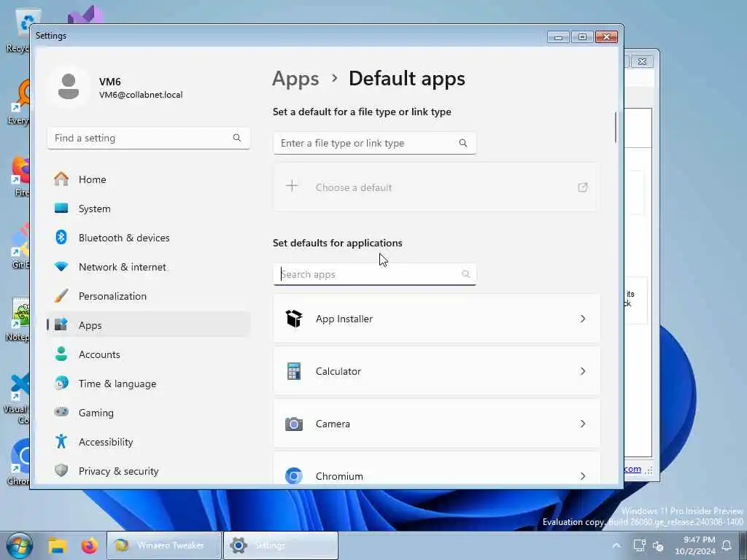Click the Calculator app icon
This screenshot has width=747, height=560.
(294, 371)
